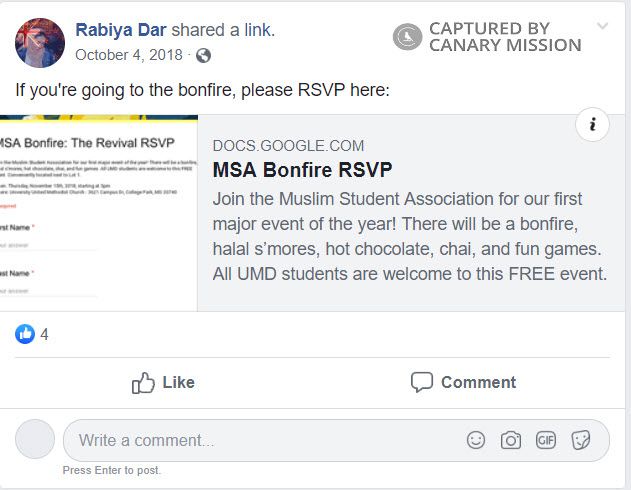
Task: Click the blank commenter avatar
Action: 35,439
